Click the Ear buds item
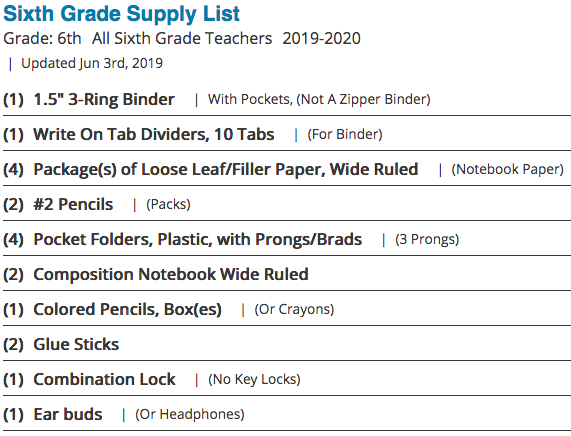The height and width of the screenshot is (436, 571). pos(68,414)
